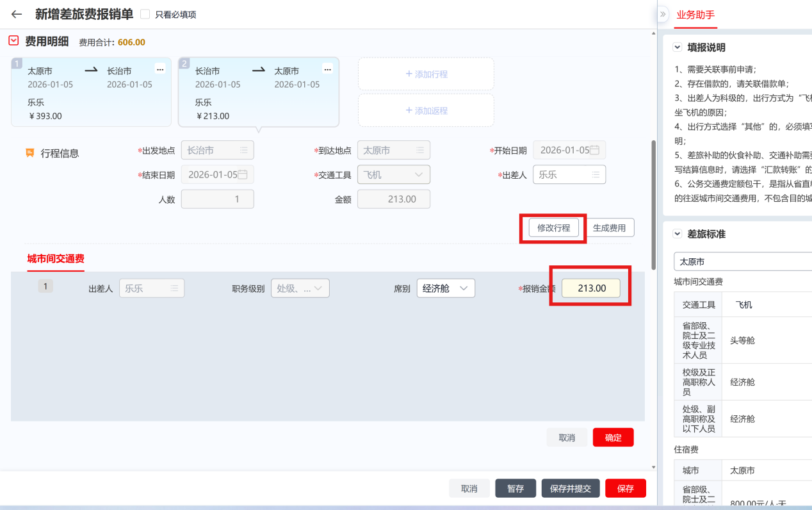
Task: Click calendar icon in start date field
Action: [594, 151]
